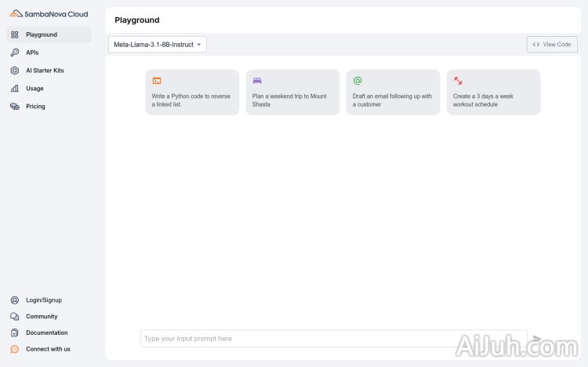Viewport: 588px width, 367px height.
Task: Click the send arrow beside prompt field
Action: [537, 339]
